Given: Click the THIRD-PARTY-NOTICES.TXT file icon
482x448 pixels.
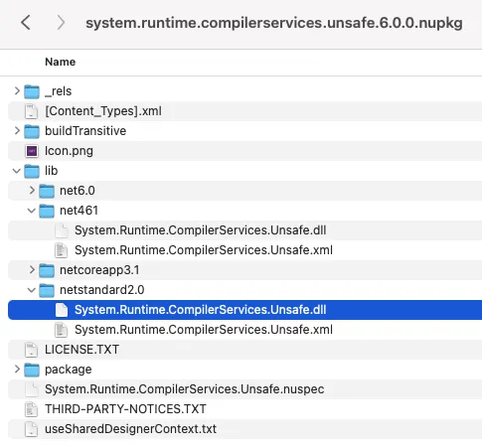Looking at the screenshot, I should click(32, 409).
